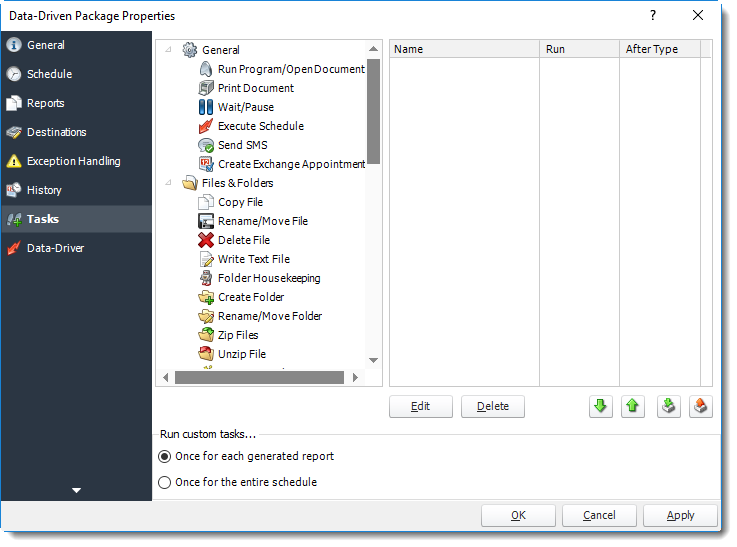
Task: Click the tree scroll right arrow
Action: click(x=355, y=377)
